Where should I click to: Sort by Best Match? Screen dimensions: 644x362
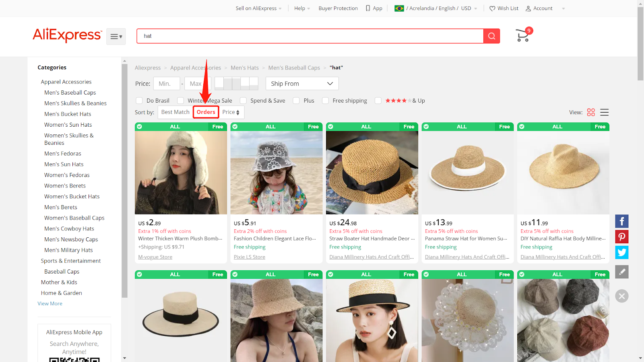tap(175, 112)
